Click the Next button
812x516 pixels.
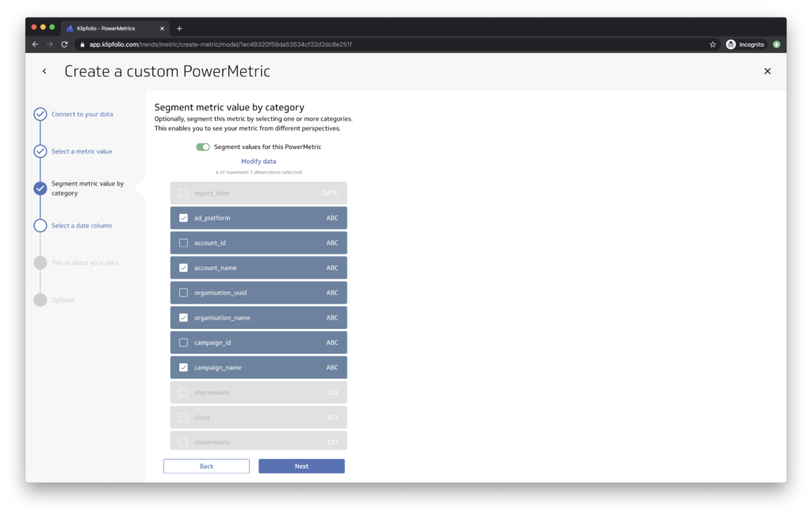(x=301, y=466)
